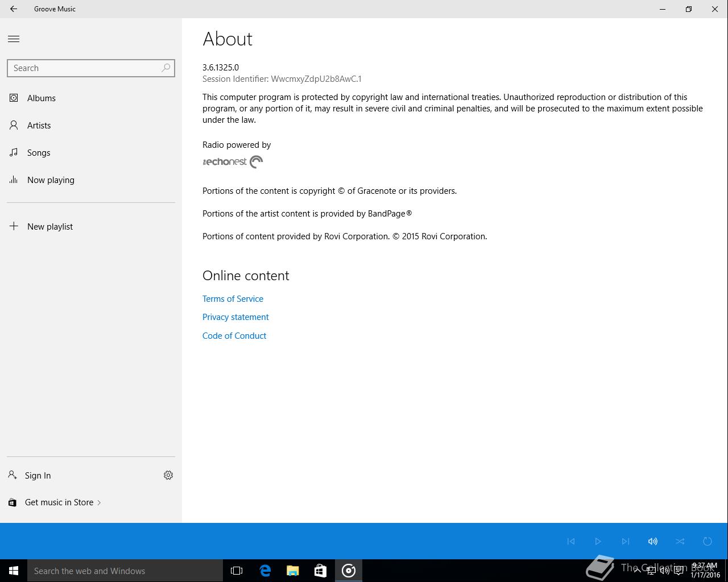Click the Radio powered by text

[x=237, y=145]
